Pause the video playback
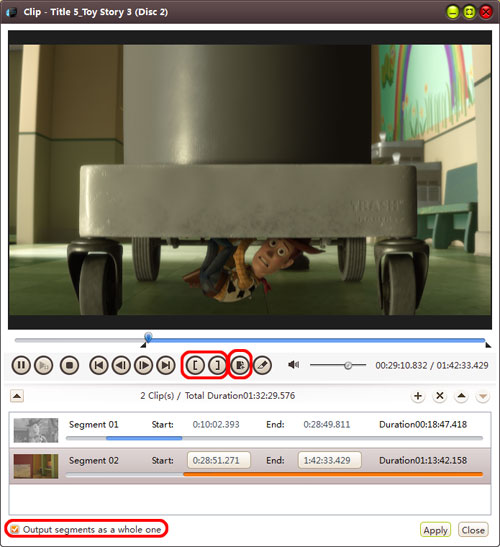500x547 pixels. [21, 365]
